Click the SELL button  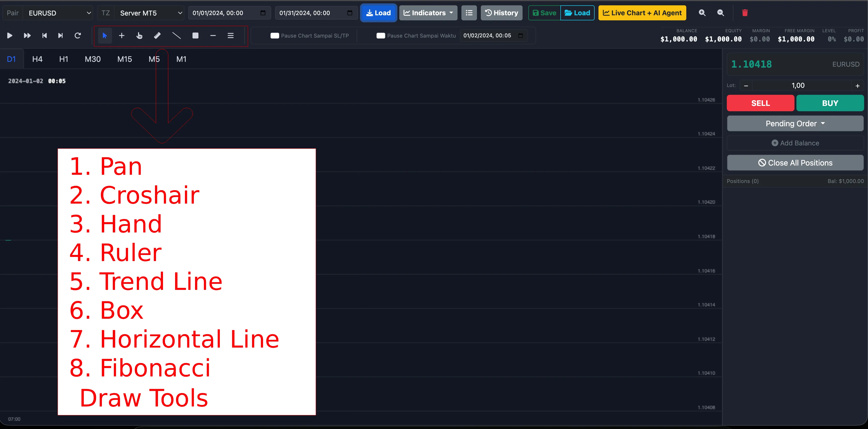tap(760, 103)
